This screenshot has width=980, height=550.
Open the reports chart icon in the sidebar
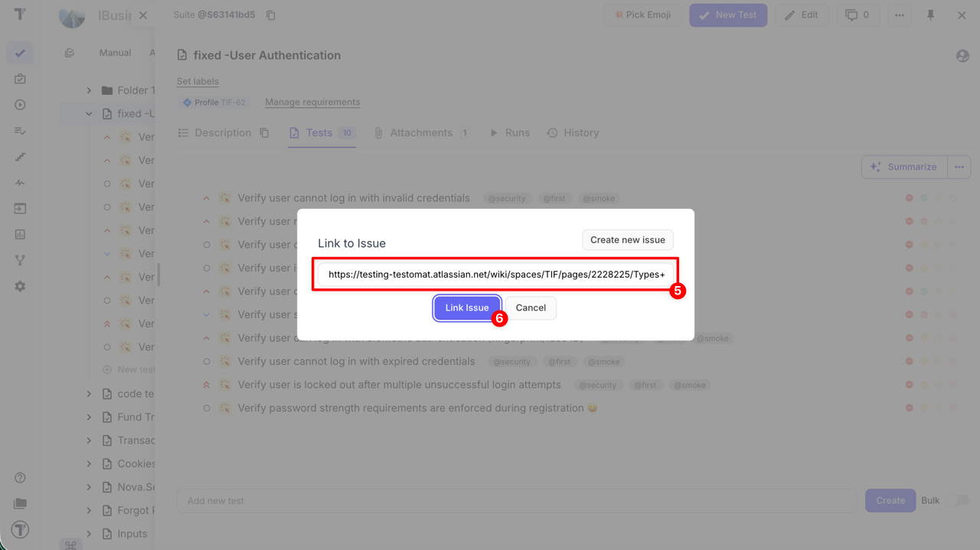coord(20,234)
